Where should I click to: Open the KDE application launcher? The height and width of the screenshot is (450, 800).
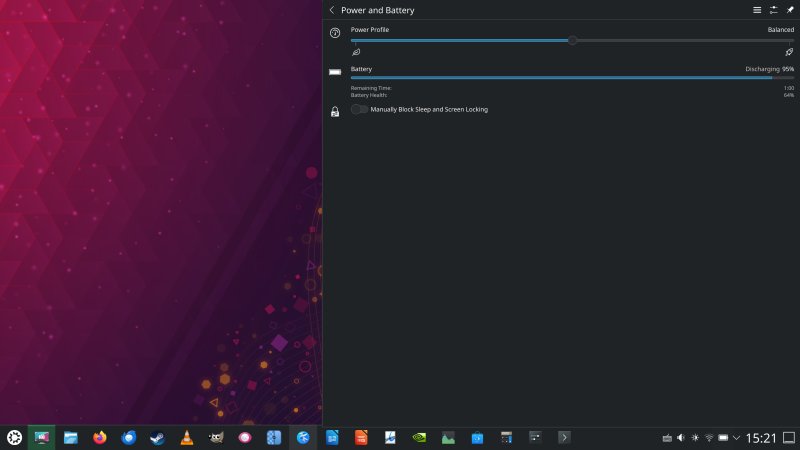[14, 437]
